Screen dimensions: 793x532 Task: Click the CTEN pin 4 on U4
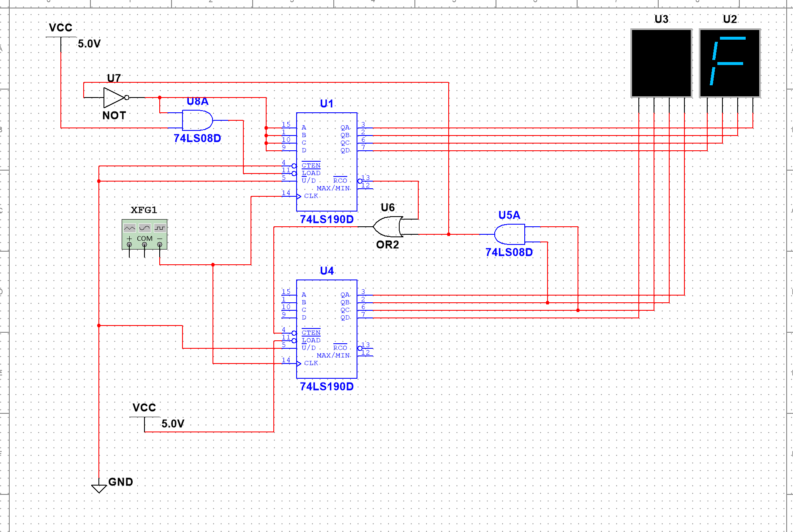[289, 333]
